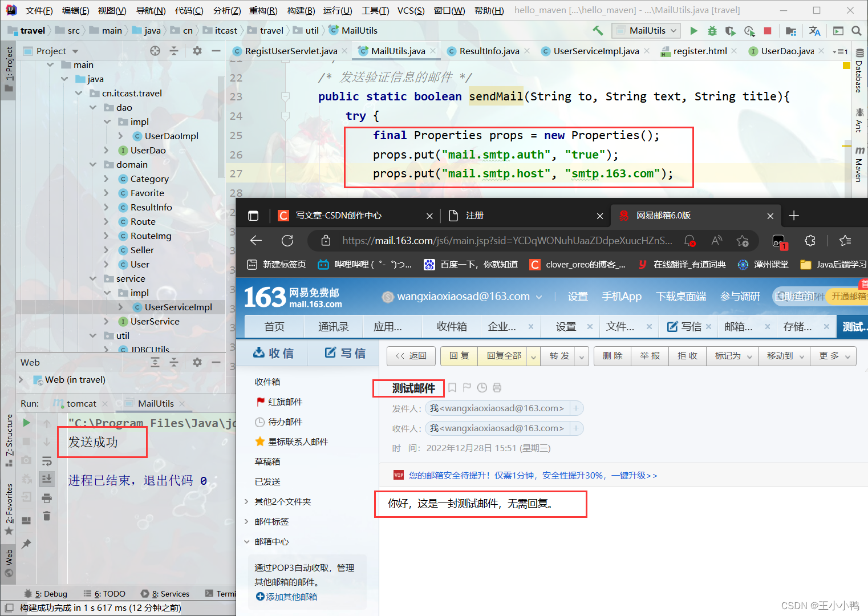The width and height of the screenshot is (868, 616).
Task: Open 回复全部 dropdown arrow
Action: pos(534,356)
